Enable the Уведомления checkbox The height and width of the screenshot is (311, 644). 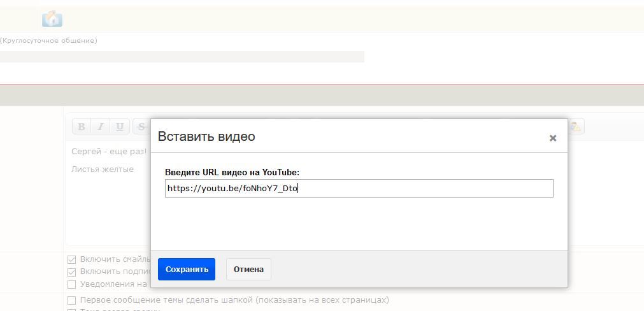(x=72, y=284)
